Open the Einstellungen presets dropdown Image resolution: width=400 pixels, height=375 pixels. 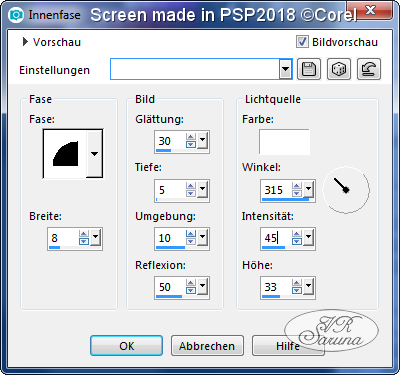[285, 69]
